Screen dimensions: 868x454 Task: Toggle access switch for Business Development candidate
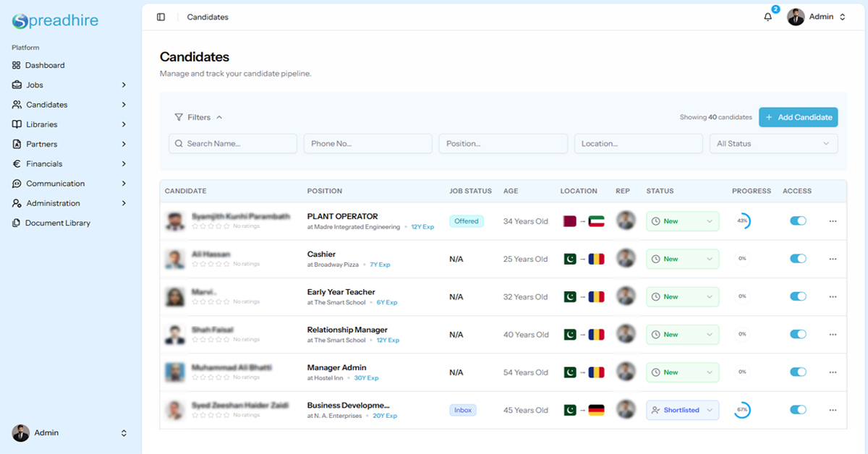click(798, 410)
